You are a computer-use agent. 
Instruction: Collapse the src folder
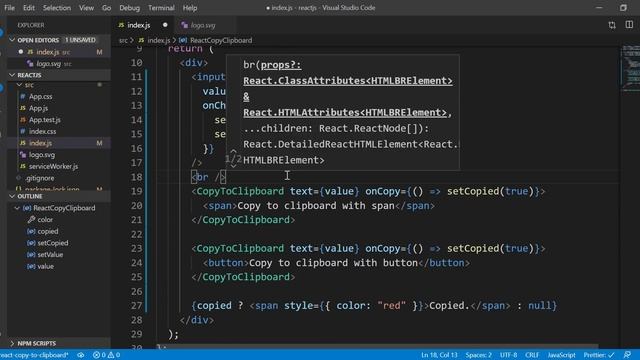tap(19, 85)
